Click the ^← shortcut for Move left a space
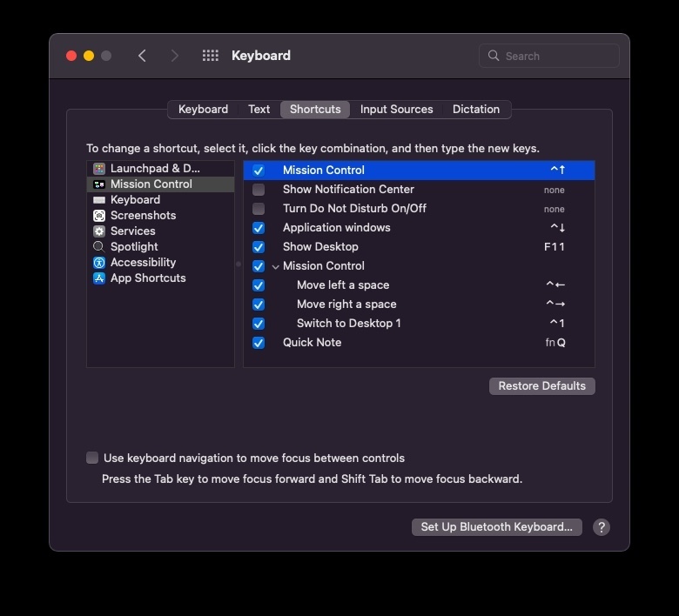This screenshot has height=616, width=679. click(x=555, y=285)
